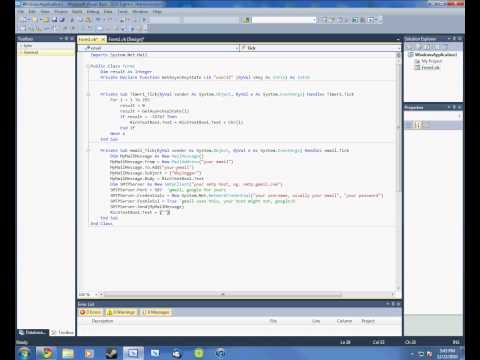Sort Error List by Description column
This screenshot has height=360, width=480.
click(x=103, y=321)
